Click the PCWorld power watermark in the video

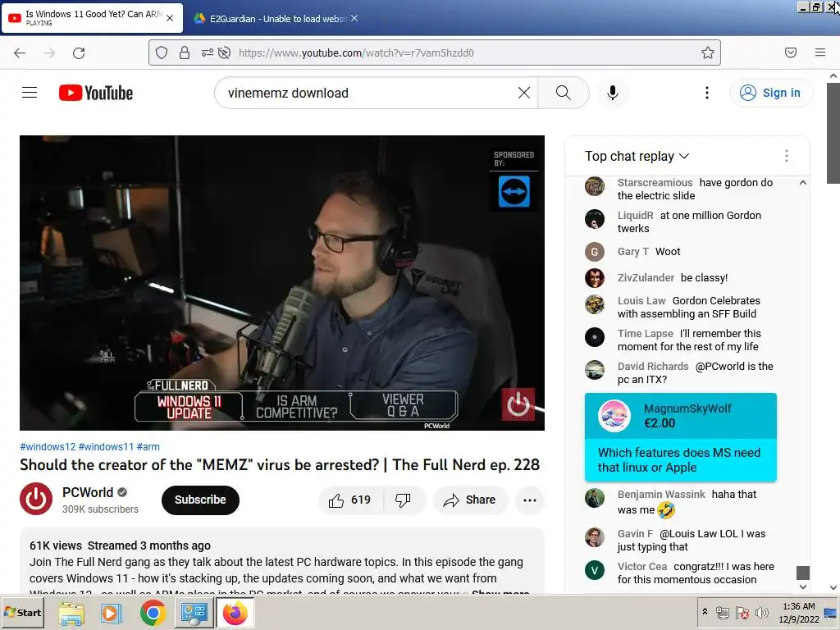(518, 404)
